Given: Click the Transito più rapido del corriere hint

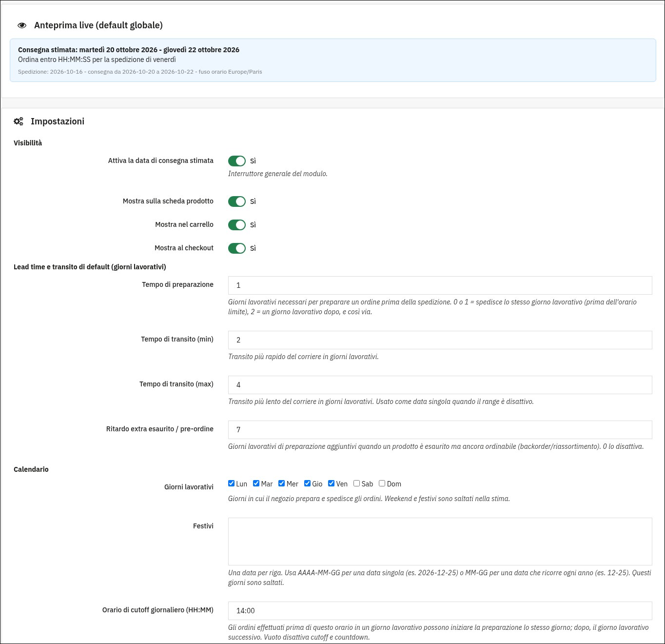Looking at the screenshot, I should pyautogui.click(x=303, y=357).
